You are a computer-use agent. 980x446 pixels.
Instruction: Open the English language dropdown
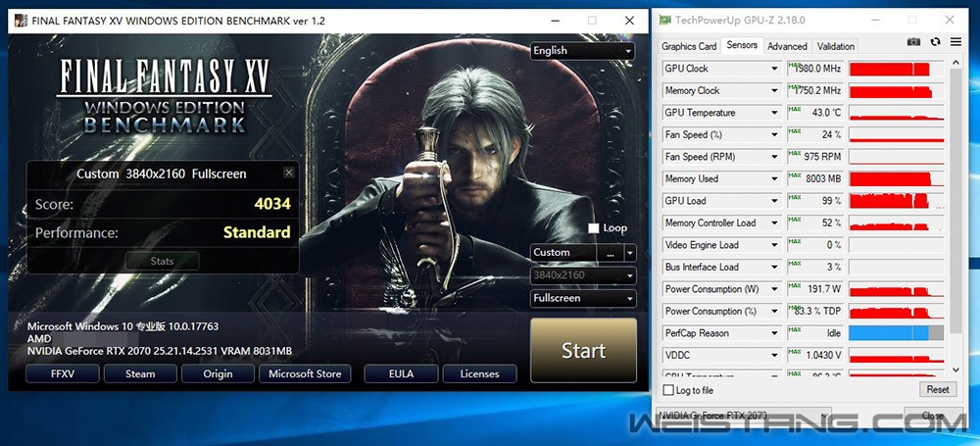(582, 51)
